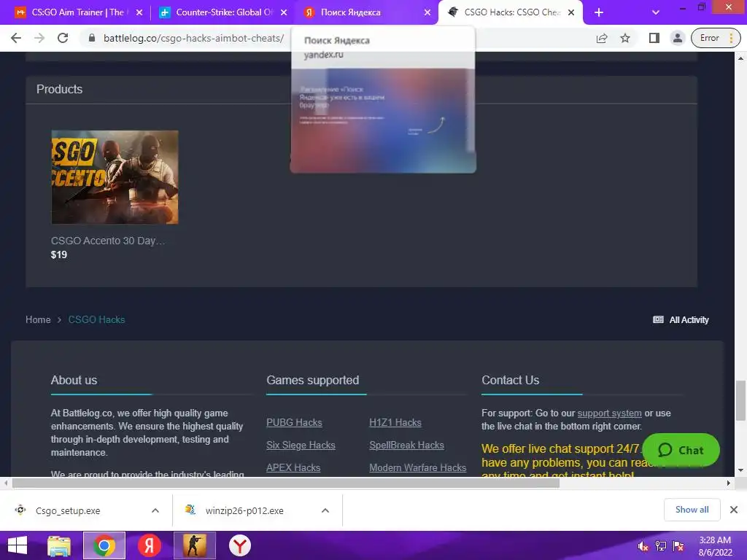Open File Explorer from taskbar
Viewport: 747px width, 560px height.
click(59, 545)
